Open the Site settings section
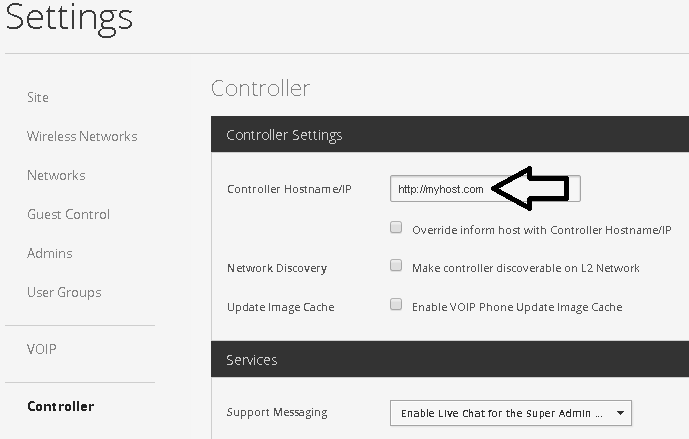 click(x=38, y=97)
